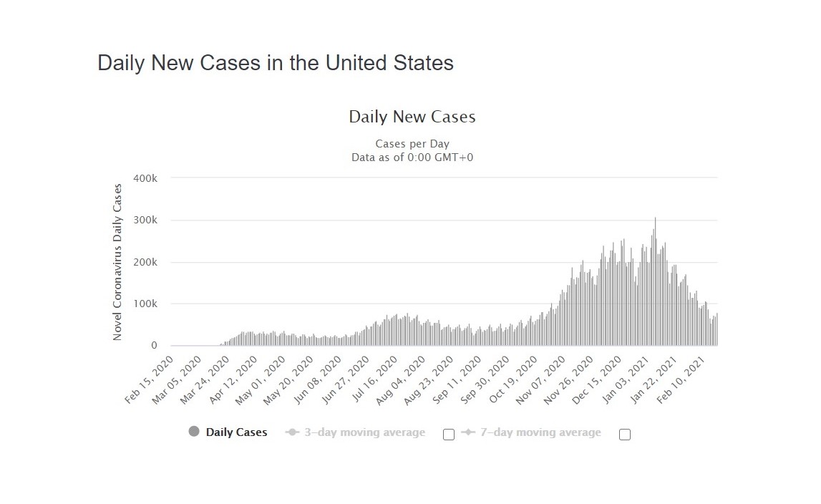Screen dimensions: 821x504
Task: Click the 7-day moving average line marker icon
Action: [x=468, y=432]
